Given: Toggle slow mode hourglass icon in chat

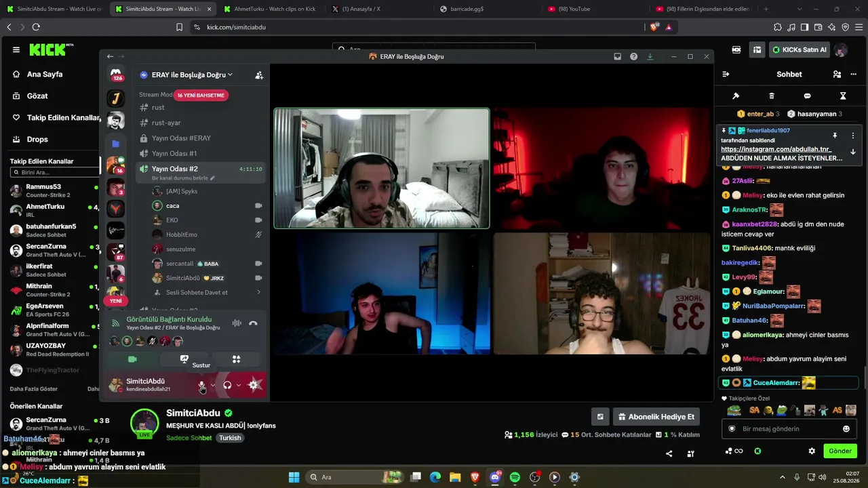Looking at the screenshot, I should (843, 96).
